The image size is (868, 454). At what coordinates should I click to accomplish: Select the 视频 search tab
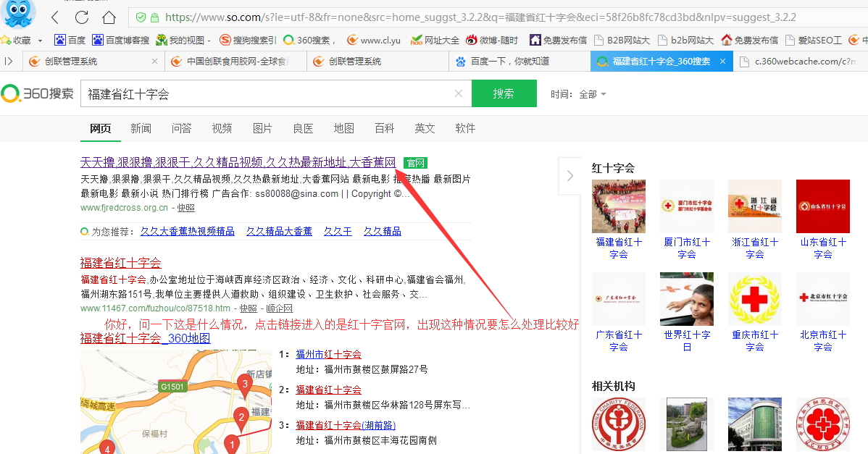click(222, 128)
